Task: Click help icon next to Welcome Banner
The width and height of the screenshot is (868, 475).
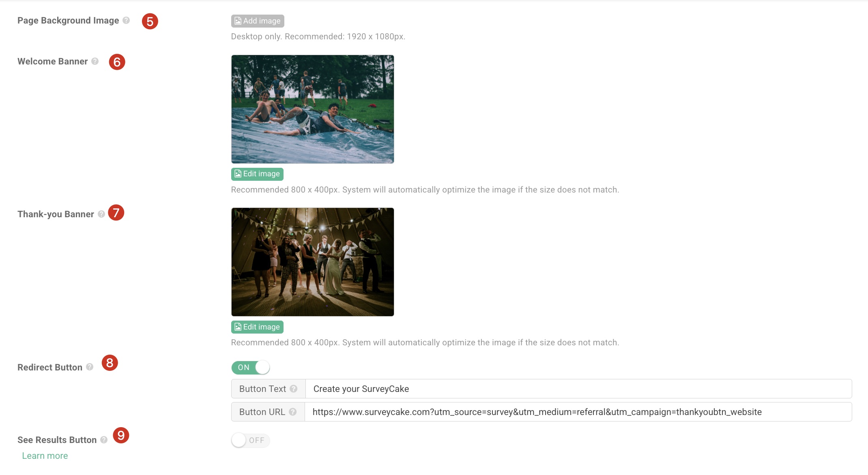Action: [95, 61]
